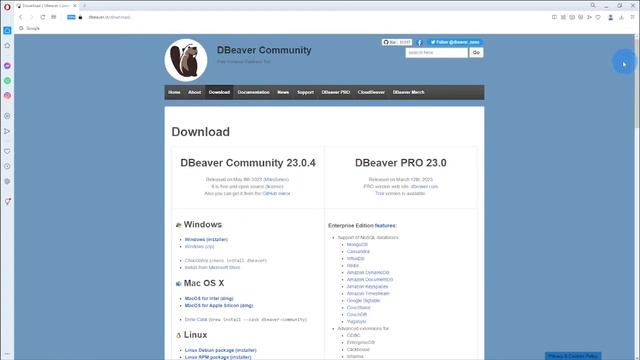
Task: Open the Facebook icon in page header
Action: [x=420, y=42]
